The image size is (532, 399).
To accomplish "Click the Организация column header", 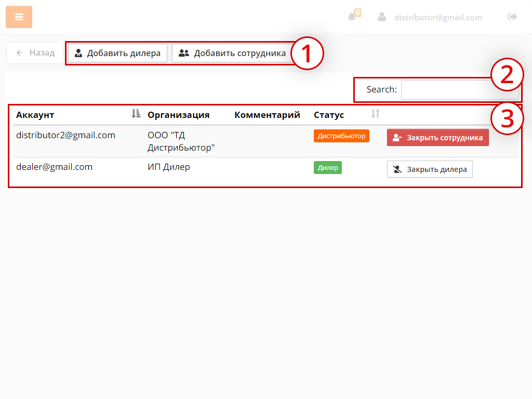I will 178,115.
